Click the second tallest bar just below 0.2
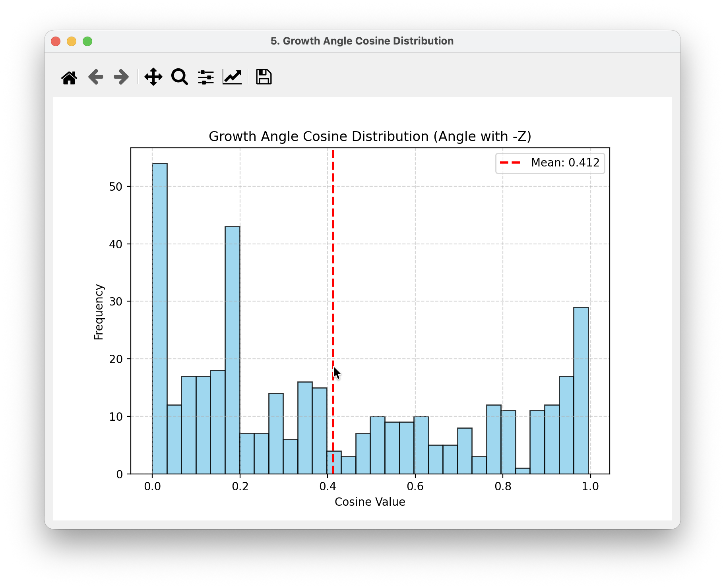This screenshot has height=588, width=725. click(x=233, y=350)
